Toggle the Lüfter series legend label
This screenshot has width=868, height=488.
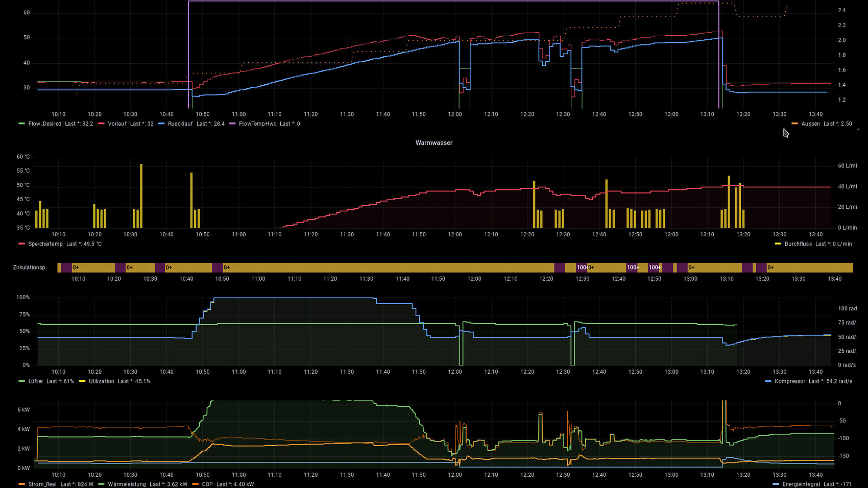[36, 381]
